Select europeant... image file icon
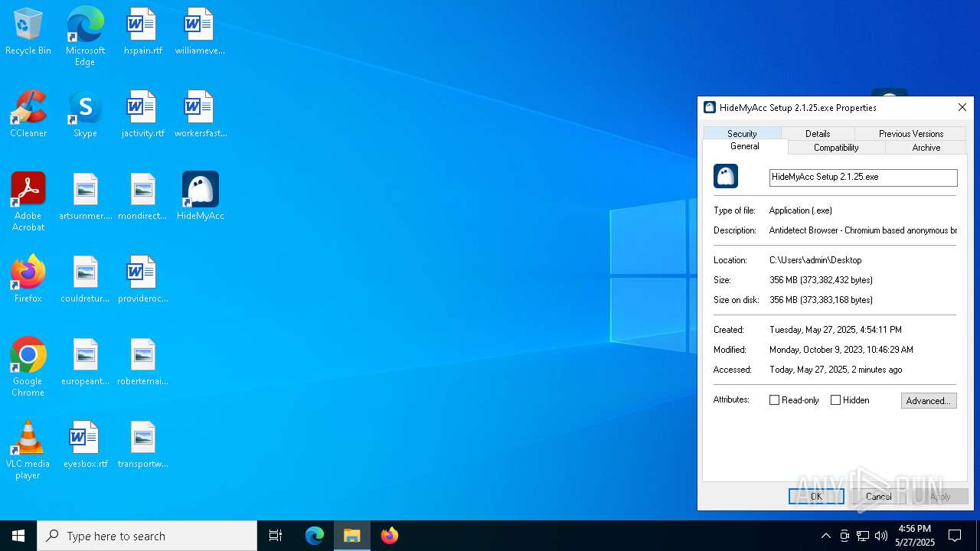The height and width of the screenshot is (551, 980). [x=85, y=362]
